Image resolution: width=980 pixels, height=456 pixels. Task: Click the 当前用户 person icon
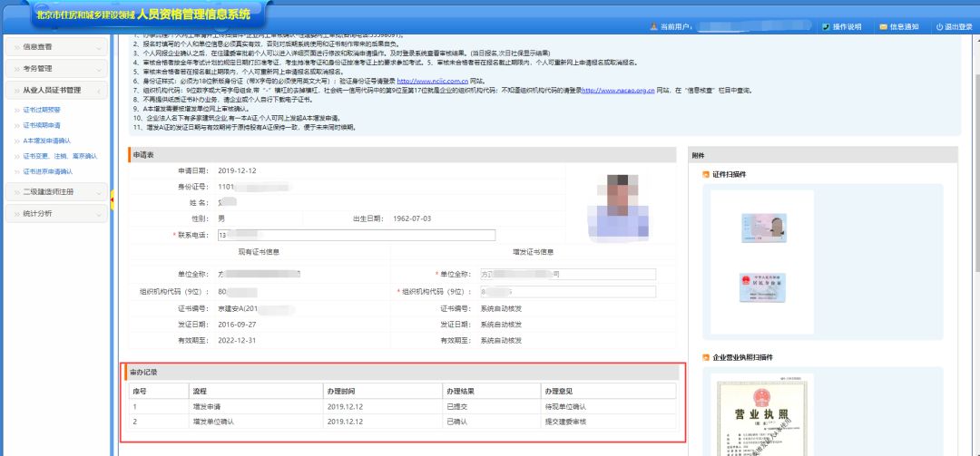point(653,27)
